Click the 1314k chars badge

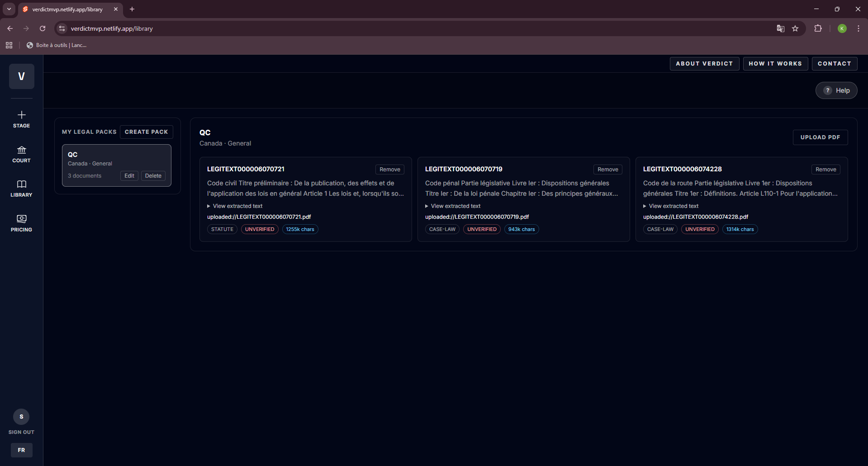[740, 229]
